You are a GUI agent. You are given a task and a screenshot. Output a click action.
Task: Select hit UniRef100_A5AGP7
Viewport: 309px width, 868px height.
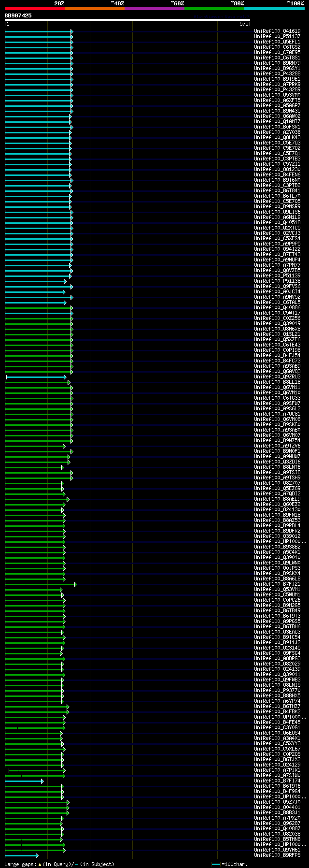coord(277,106)
